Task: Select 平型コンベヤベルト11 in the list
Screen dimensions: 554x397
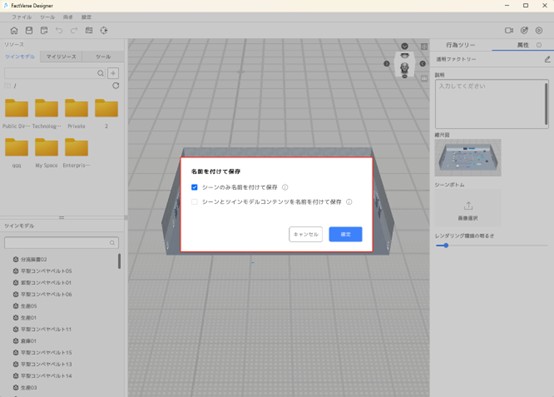Action: coord(46,329)
